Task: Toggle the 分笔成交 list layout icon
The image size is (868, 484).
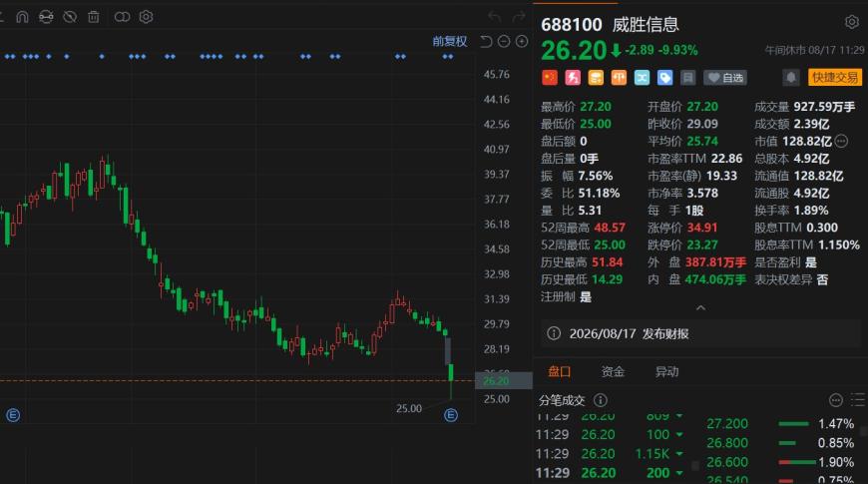Action: point(857,400)
